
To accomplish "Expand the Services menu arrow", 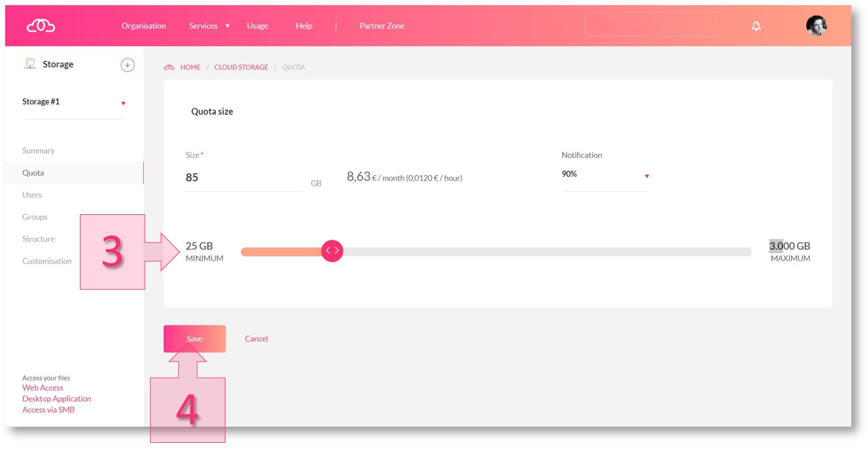I will [228, 26].
